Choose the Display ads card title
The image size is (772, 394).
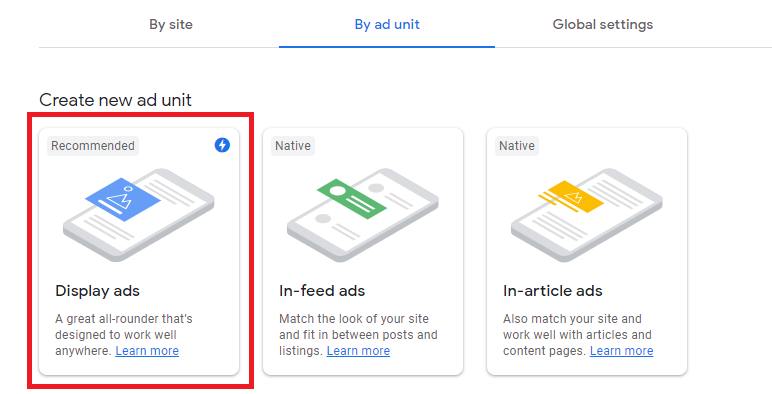pos(97,291)
